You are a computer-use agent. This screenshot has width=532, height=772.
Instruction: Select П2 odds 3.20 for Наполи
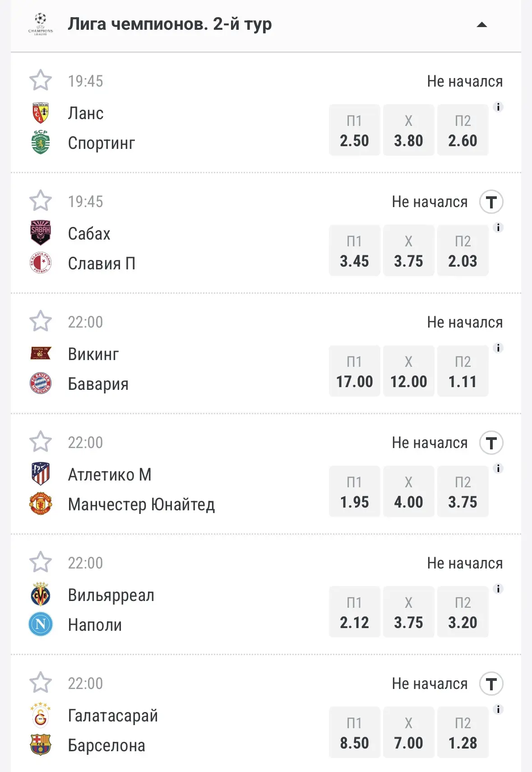[x=463, y=612]
